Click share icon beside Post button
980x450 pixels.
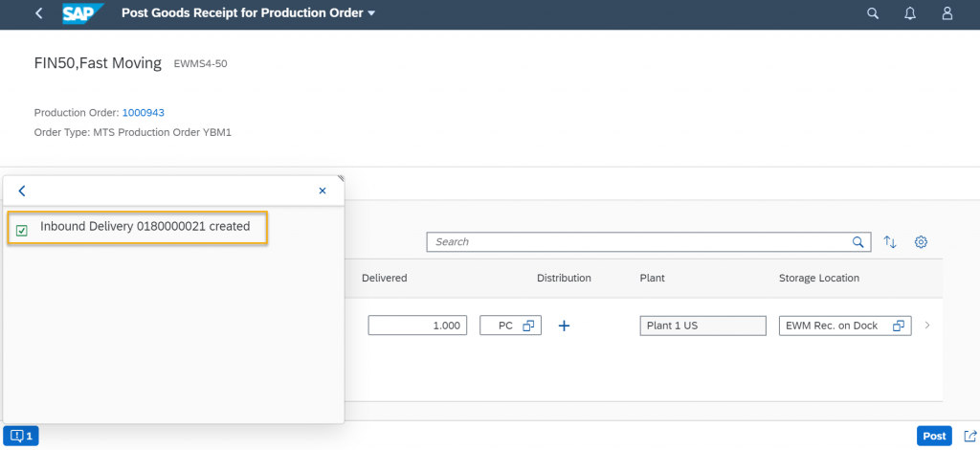[970, 436]
